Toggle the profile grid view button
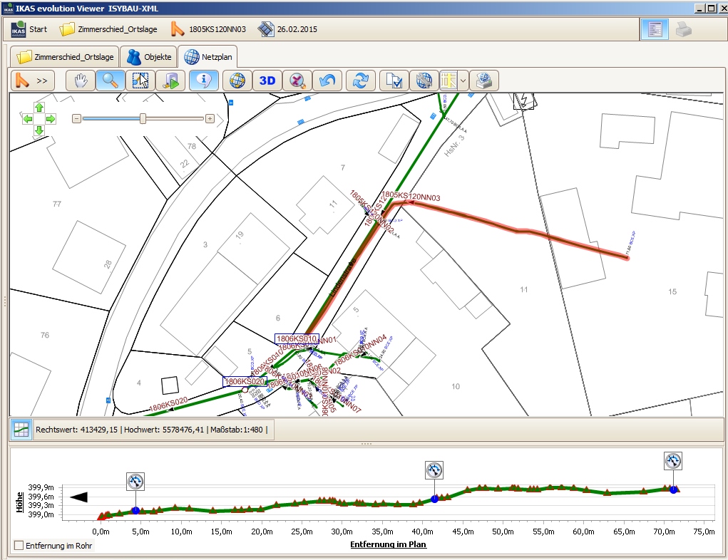Viewport: 728px width, 560px height. coord(21,430)
